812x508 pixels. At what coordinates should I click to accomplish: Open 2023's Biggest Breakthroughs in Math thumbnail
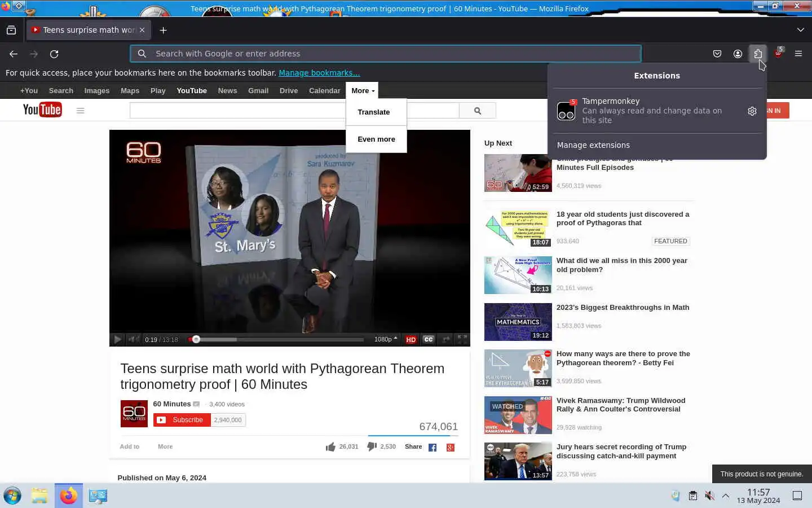[518, 322]
